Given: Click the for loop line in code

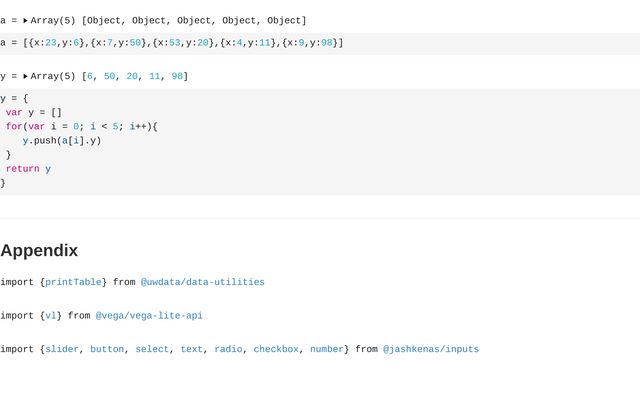Looking at the screenshot, I should click(80, 127).
